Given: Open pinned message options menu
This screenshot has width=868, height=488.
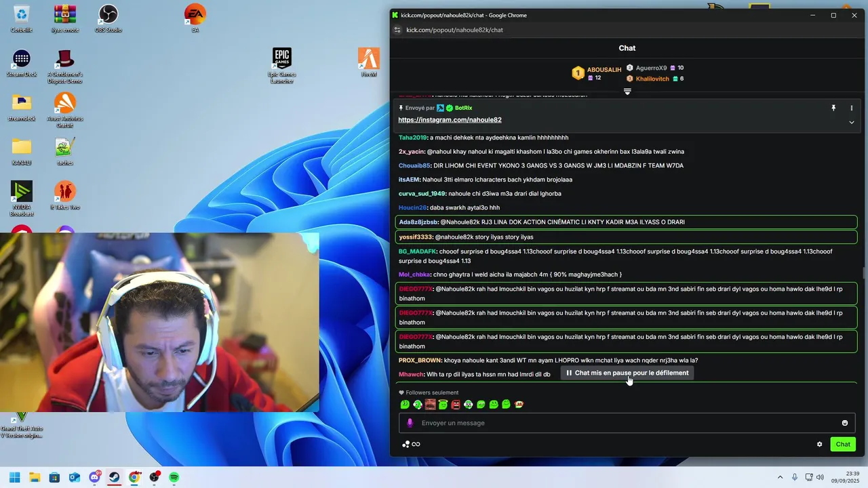Looking at the screenshot, I should (852, 108).
